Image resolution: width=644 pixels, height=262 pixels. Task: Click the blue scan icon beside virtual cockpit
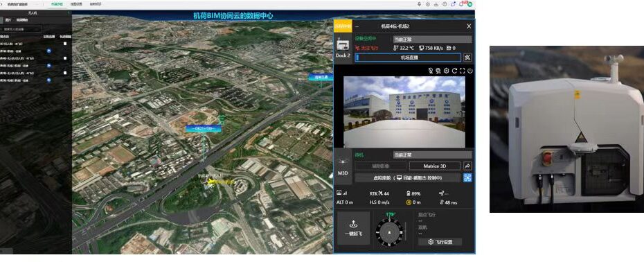tap(467, 177)
